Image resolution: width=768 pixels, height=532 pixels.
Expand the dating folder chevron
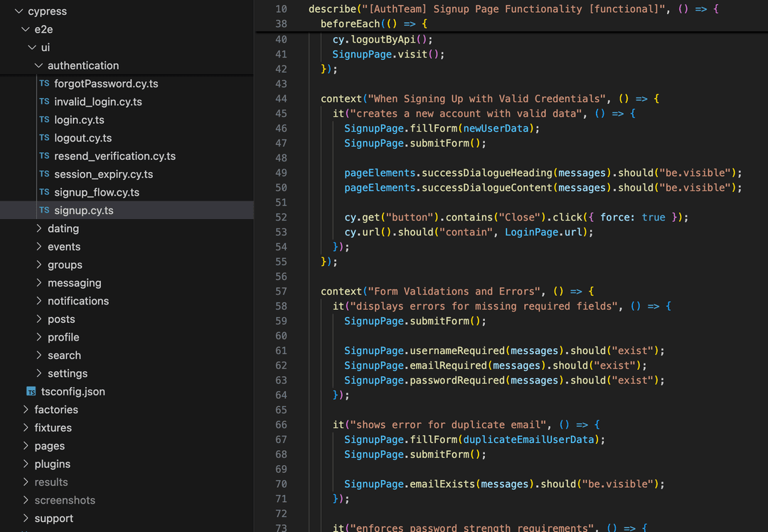pos(38,228)
